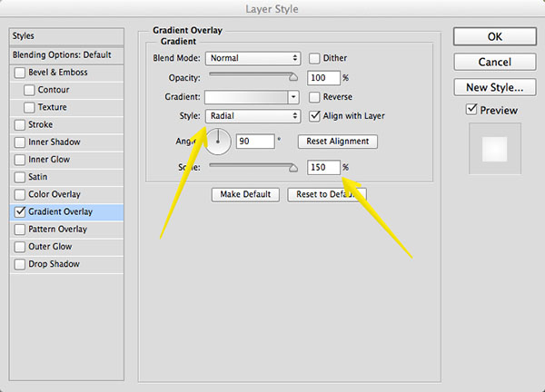Select Blending Options: Default
The height and width of the screenshot is (392, 545).
coord(60,54)
